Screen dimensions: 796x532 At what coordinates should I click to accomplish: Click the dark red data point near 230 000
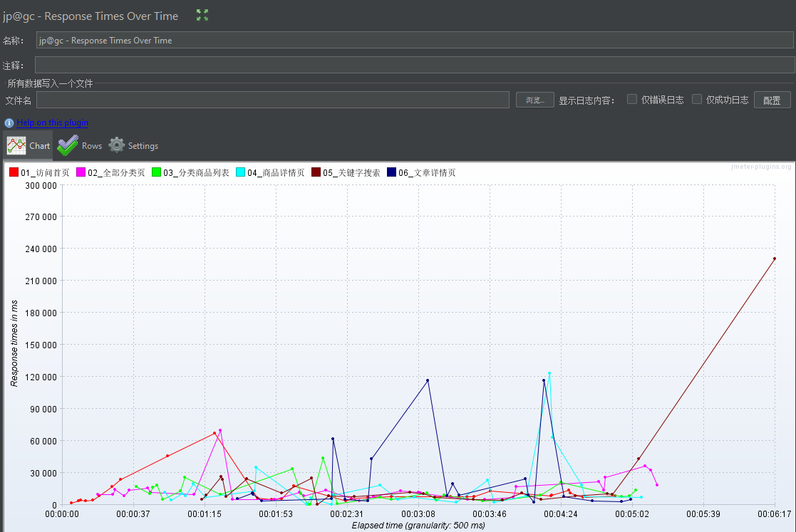tap(775, 259)
